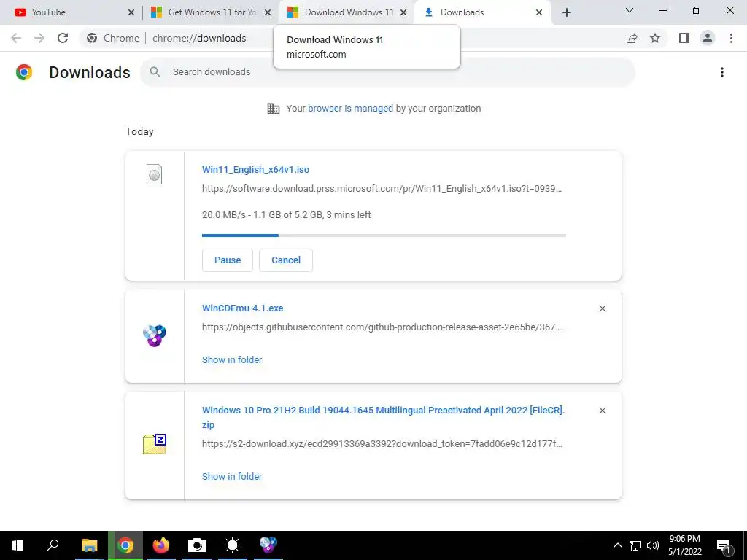This screenshot has width=747, height=560.
Task: Open the Chrome profile avatar
Action: coord(708,38)
